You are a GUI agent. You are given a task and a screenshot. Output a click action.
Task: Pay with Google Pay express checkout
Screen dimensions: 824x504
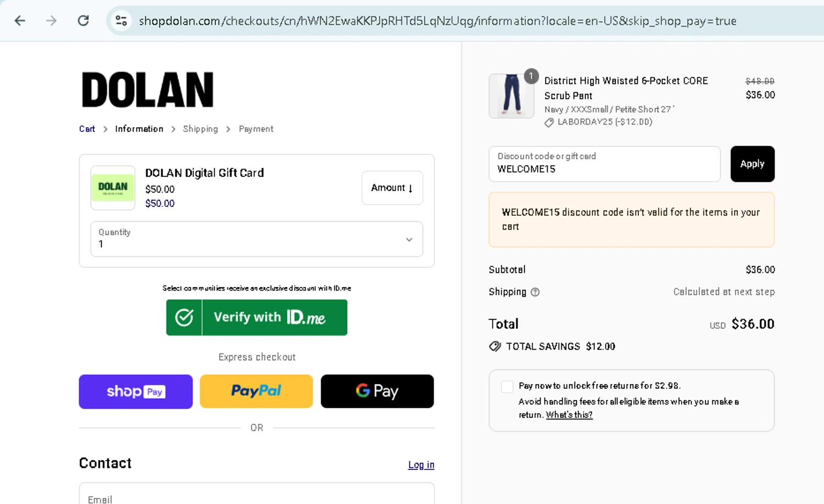(x=377, y=391)
